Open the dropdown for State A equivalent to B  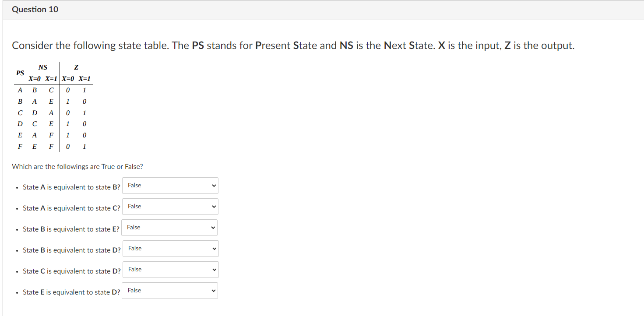(x=170, y=185)
